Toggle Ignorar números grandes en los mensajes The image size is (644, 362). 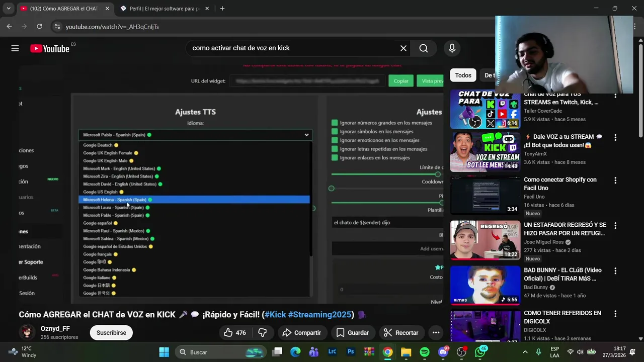point(335,123)
